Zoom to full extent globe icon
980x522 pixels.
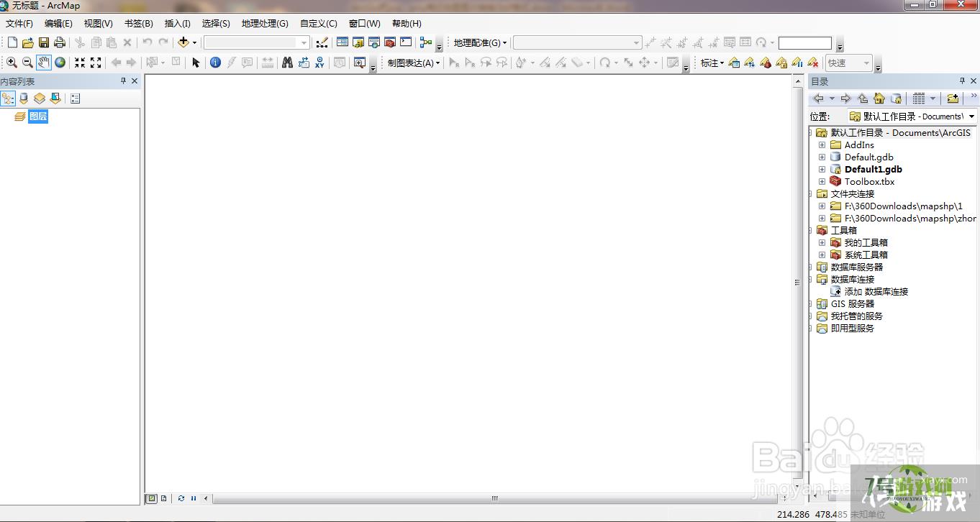(60, 63)
